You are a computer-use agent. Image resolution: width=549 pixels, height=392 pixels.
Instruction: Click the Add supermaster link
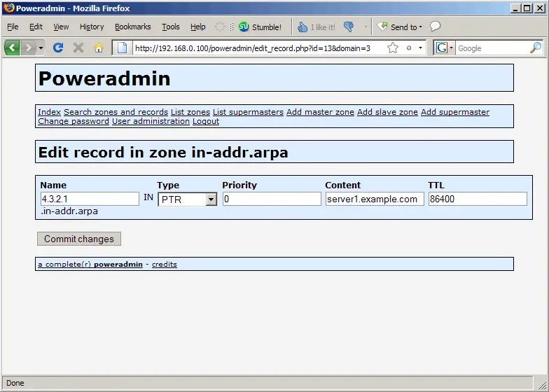[455, 112]
